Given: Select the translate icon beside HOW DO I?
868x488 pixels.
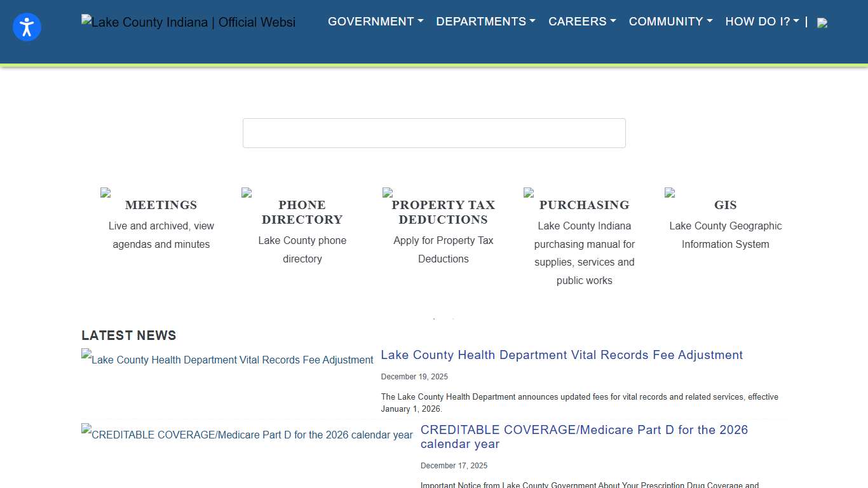Looking at the screenshot, I should (x=822, y=22).
